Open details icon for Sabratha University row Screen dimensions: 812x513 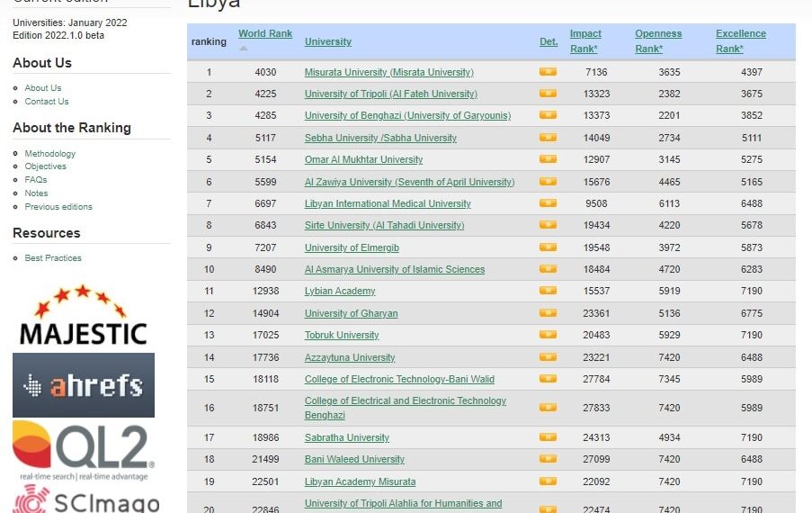[548, 437]
